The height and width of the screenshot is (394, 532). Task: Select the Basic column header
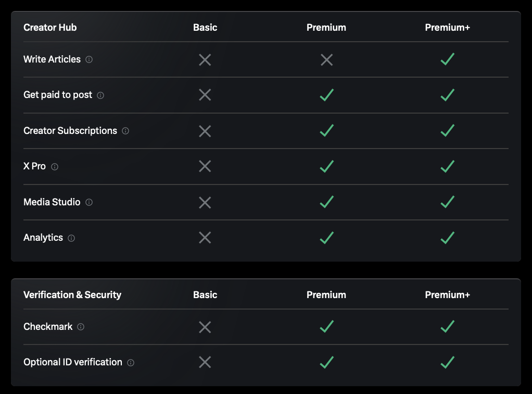click(205, 27)
